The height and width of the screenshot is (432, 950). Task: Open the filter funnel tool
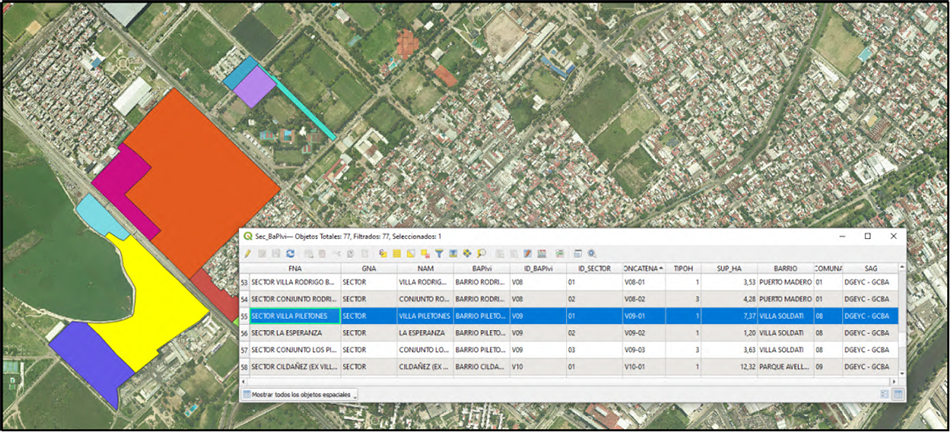point(439,254)
